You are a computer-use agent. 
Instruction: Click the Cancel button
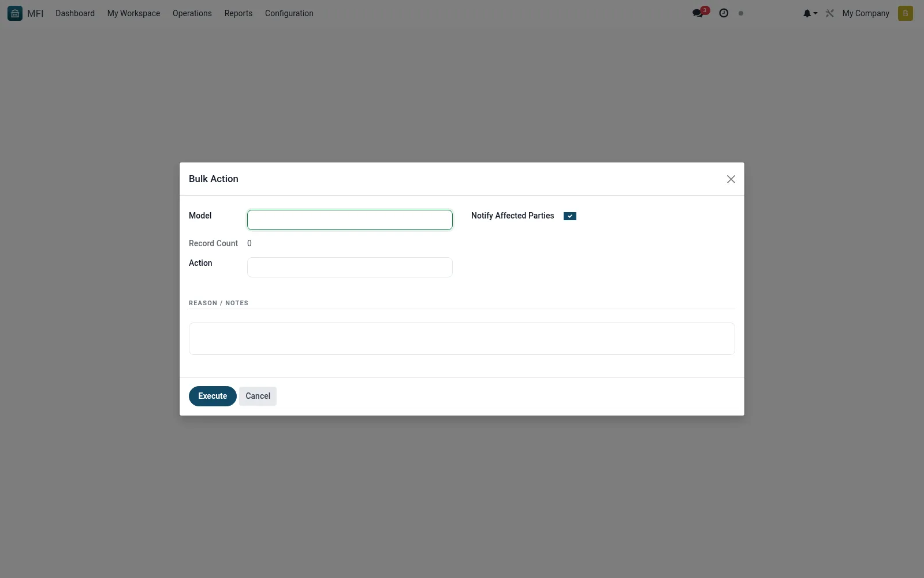pyautogui.click(x=258, y=396)
